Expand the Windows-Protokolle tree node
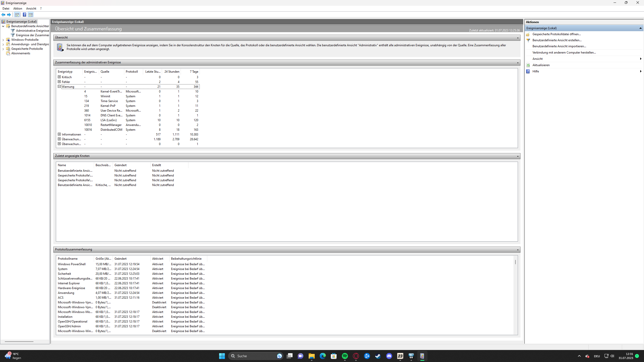Screen dimensions: 644x362 3,39
